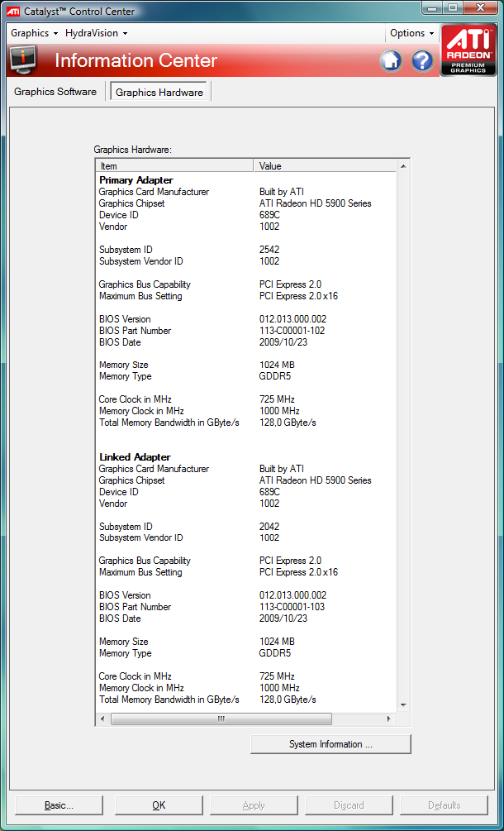Click Primary Adapter Graphics Chipset row label
Screen dimensions: 504x831
click(x=132, y=203)
